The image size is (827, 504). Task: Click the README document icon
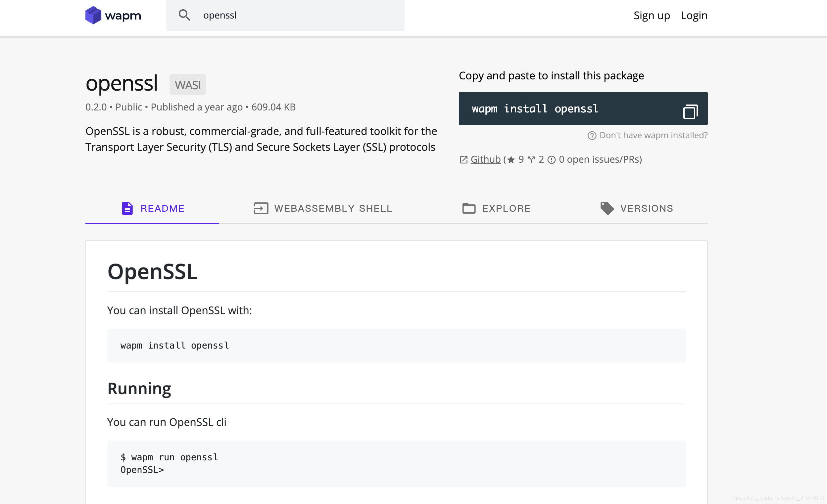(127, 208)
